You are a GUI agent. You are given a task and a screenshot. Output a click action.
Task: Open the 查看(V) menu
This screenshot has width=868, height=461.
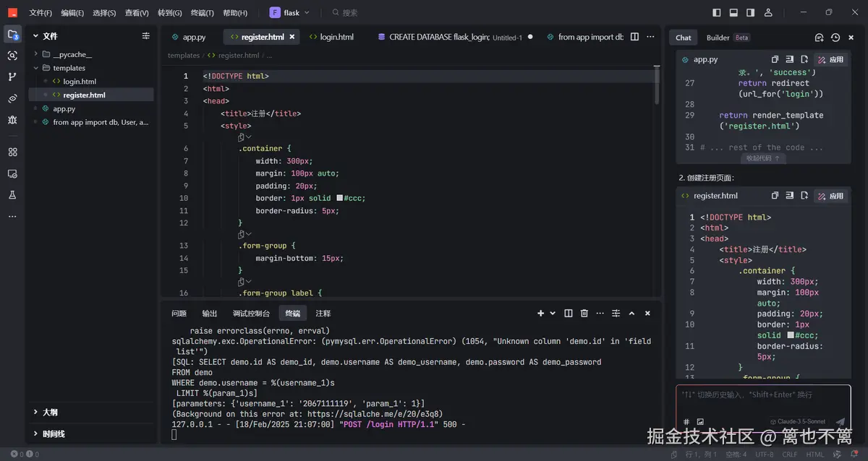coord(137,13)
